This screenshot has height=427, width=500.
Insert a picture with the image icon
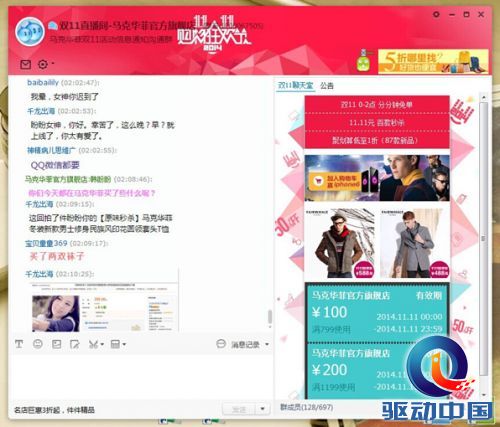(x=56, y=344)
